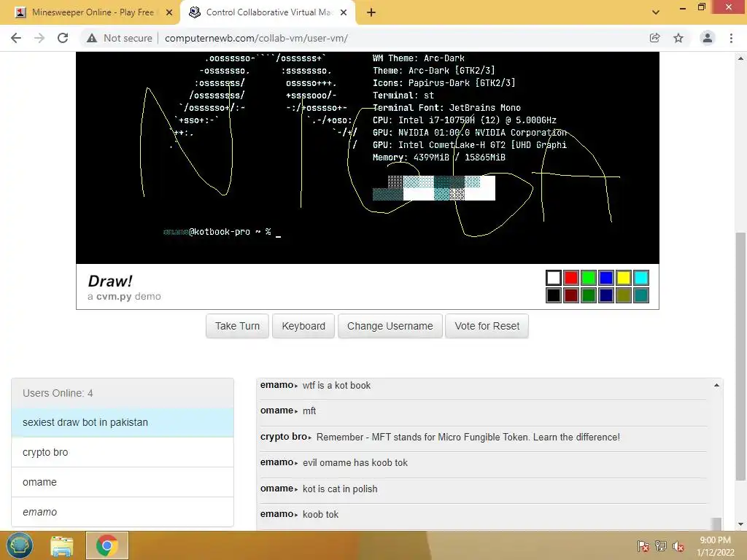Pick the bright green color swatch
Image resolution: width=747 pixels, height=560 pixels.
(x=589, y=278)
